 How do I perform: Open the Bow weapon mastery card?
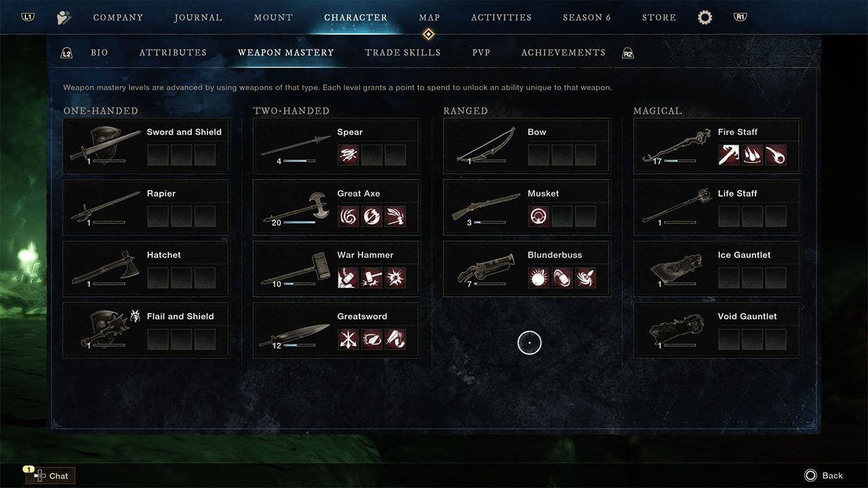(x=527, y=145)
